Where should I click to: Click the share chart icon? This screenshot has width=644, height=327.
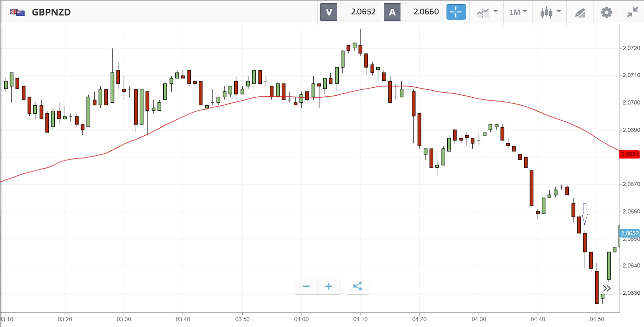point(357,286)
